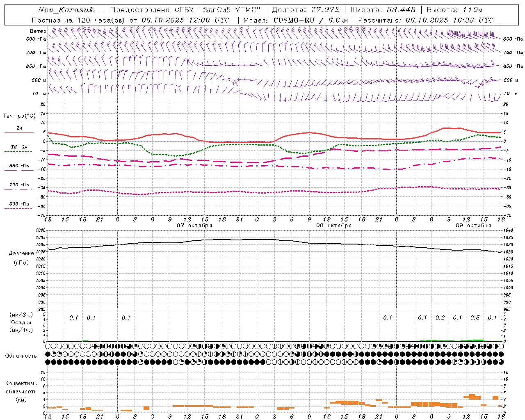Click the (гПа) unit under Давление
Image resolution: width=525 pixels, height=420 pixels.
pos(21,263)
